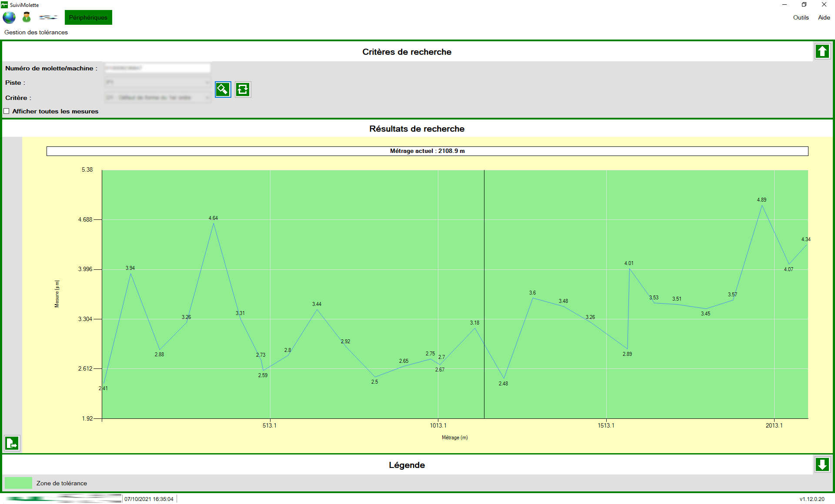Click the blurred logo icon beside user
Screen dimensions: 835x504
48,17
